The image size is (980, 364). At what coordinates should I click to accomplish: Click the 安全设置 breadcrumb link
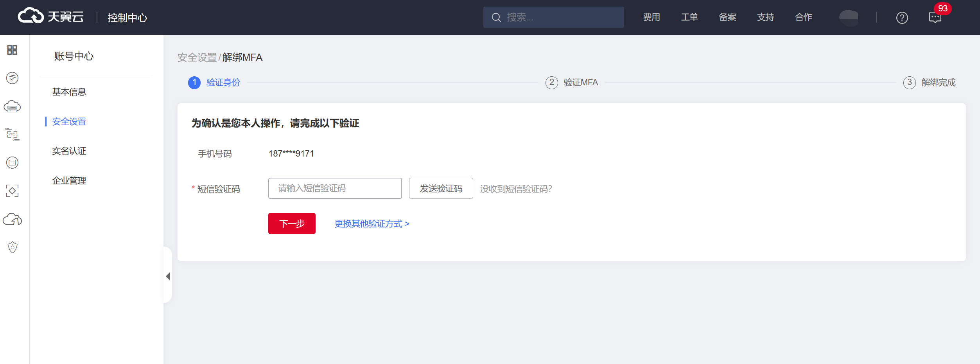[x=197, y=58]
